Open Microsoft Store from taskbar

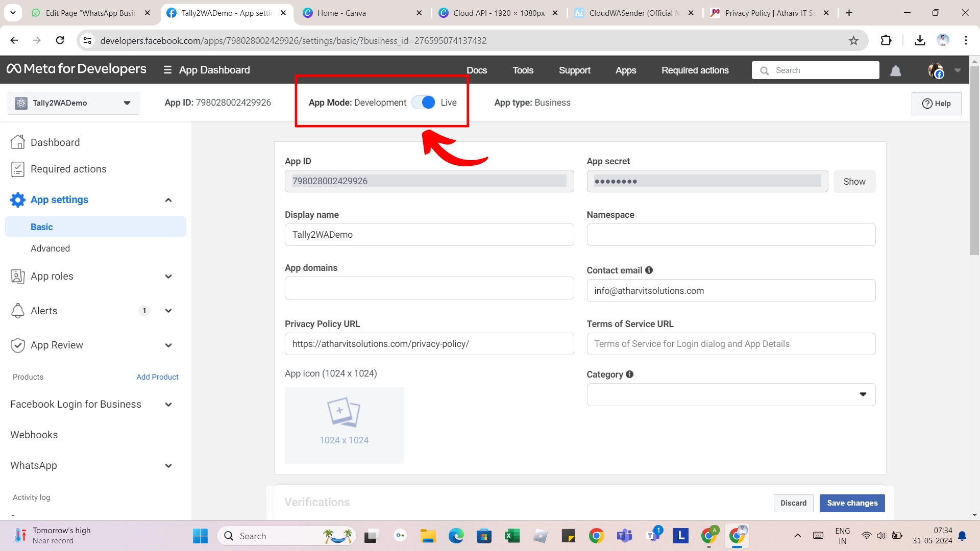(x=484, y=536)
